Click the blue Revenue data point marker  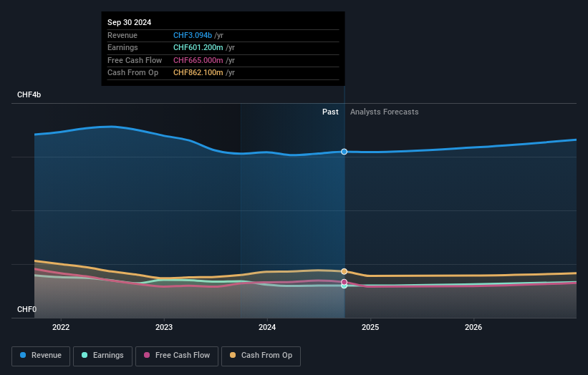(344, 152)
